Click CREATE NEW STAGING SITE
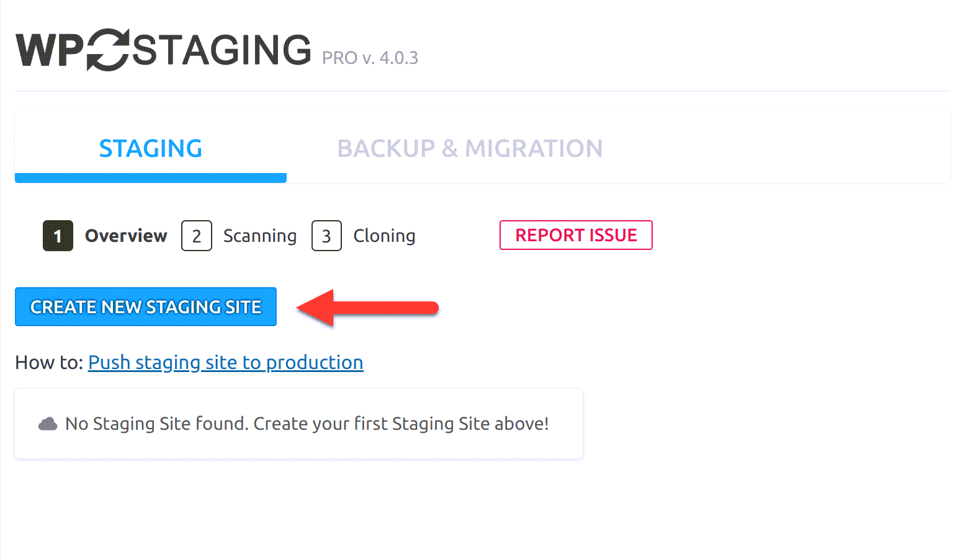The image size is (968, 560). 145,306
